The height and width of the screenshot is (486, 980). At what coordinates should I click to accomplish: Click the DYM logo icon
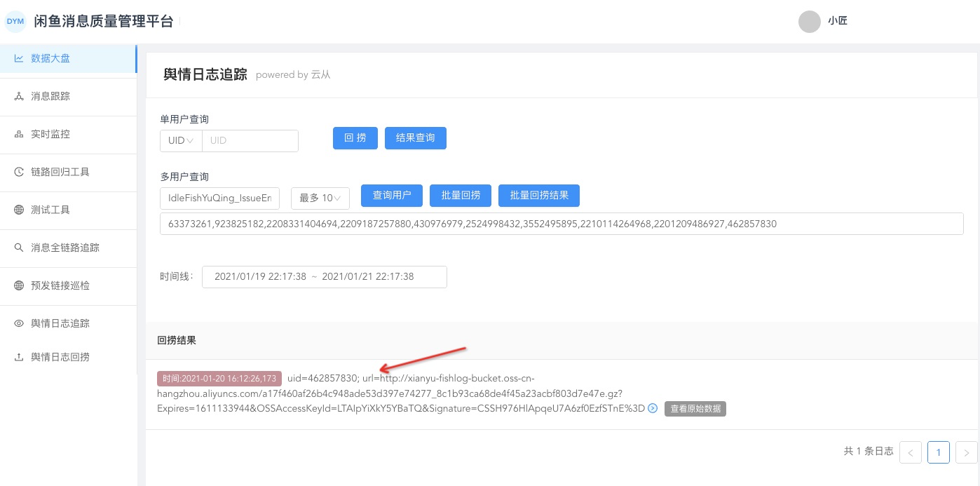[15, 22]
